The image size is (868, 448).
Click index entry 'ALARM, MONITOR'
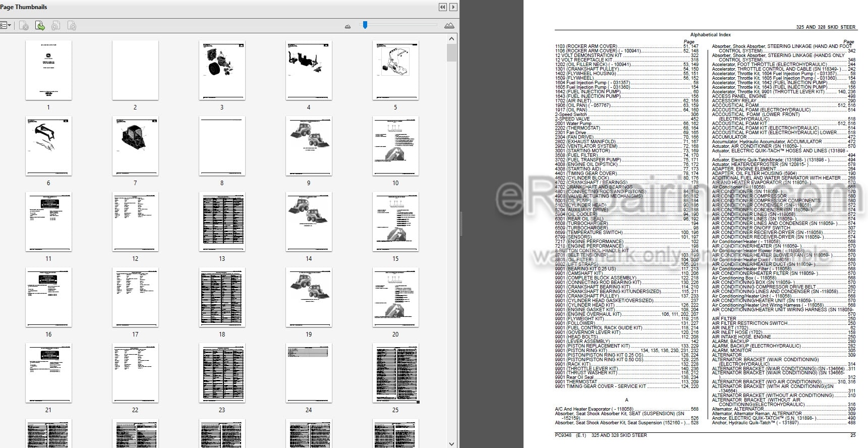pyautogui.click(x=731, y=351)
